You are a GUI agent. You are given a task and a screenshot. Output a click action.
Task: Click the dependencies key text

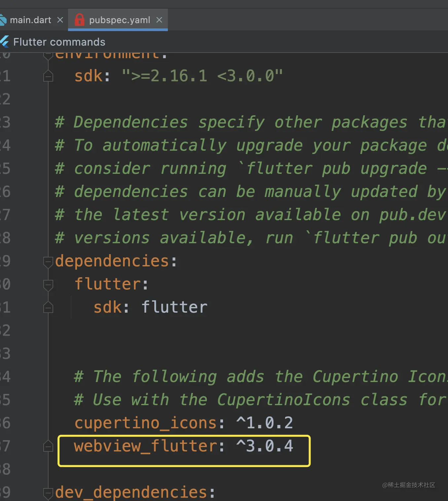(112, 261)
